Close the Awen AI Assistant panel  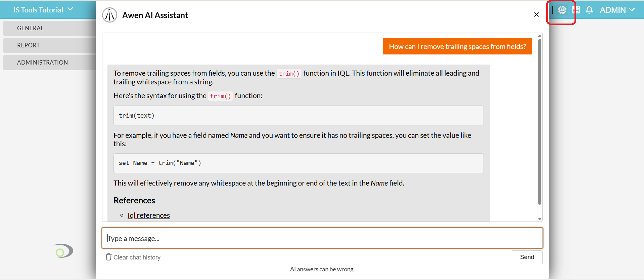(536, 14)
